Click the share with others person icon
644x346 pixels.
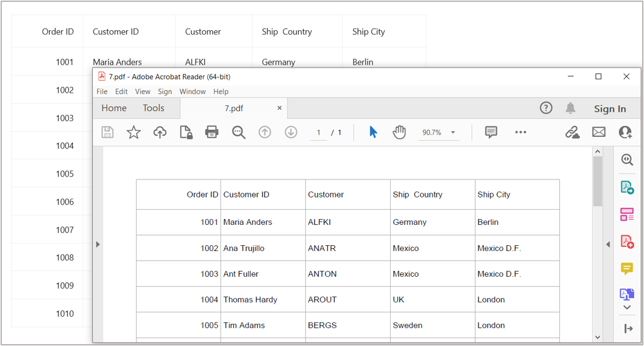coord(625,132)
